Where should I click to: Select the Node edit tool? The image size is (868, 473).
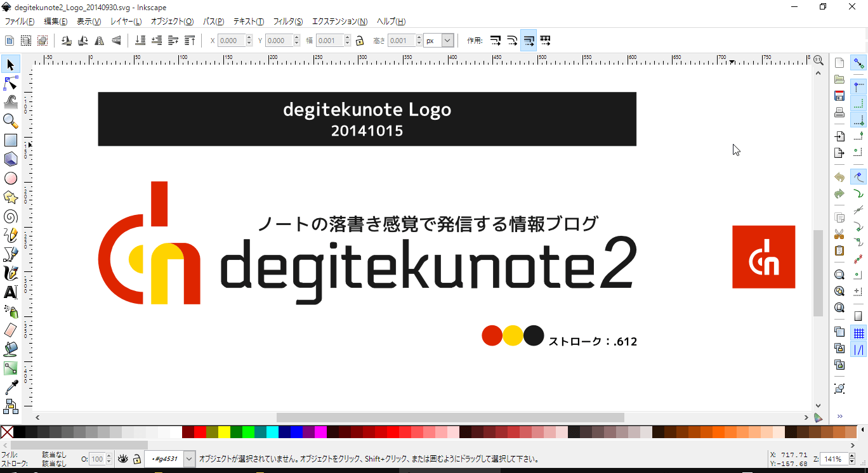[11, 83]
